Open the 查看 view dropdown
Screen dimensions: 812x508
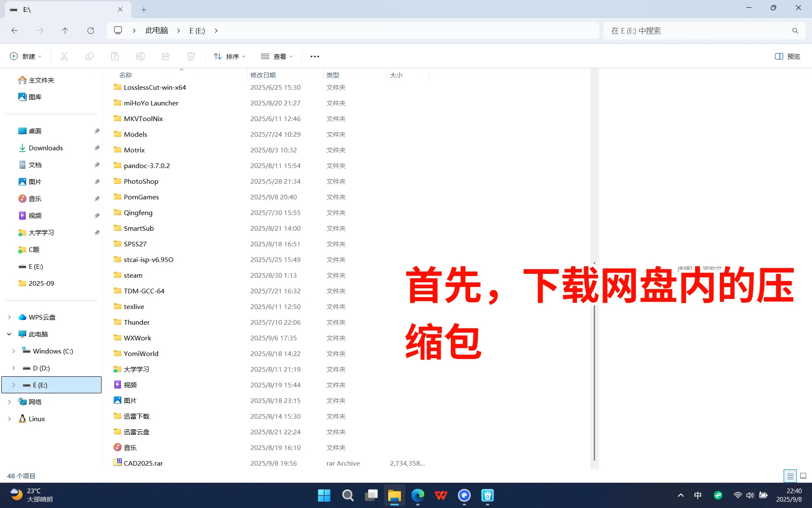tap(277, 56)
